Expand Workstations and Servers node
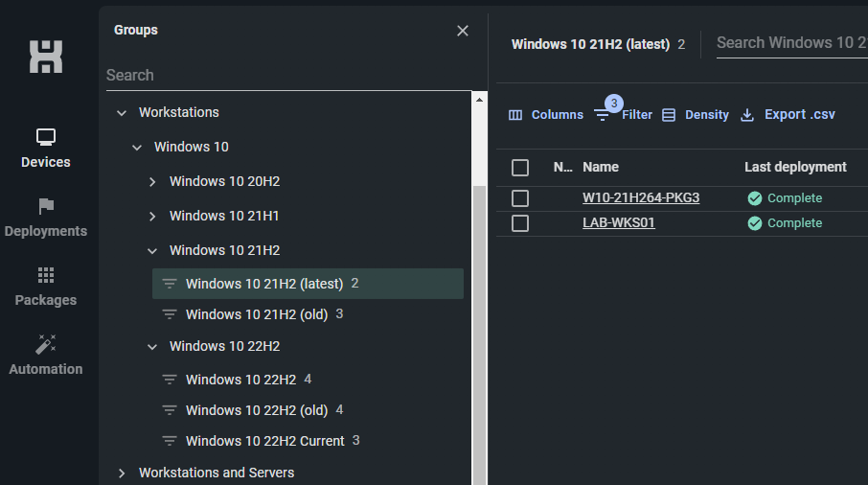The image size is (868, 485). [122, 473]
